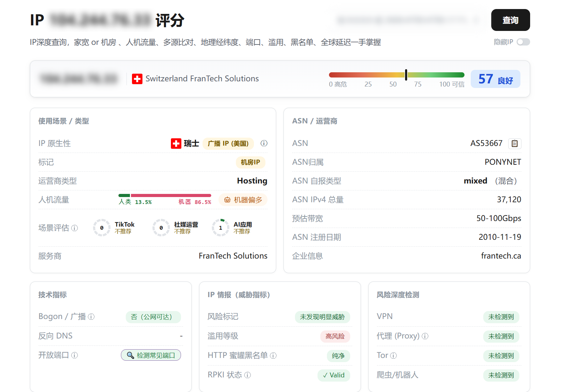Click the 高风险 abuse level badge
Image resolution: width=568 pixels, height=392 pixels.
click(335, 336)
